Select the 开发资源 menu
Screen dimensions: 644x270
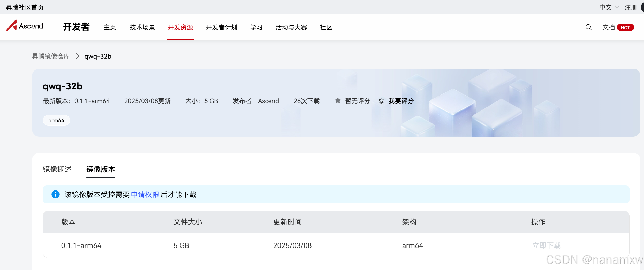coord(180,27)
